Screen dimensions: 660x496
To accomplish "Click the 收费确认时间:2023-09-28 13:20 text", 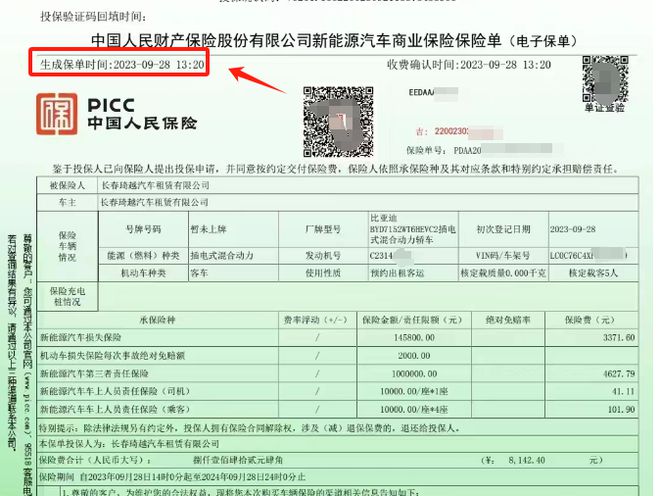I will pos(469,65).
